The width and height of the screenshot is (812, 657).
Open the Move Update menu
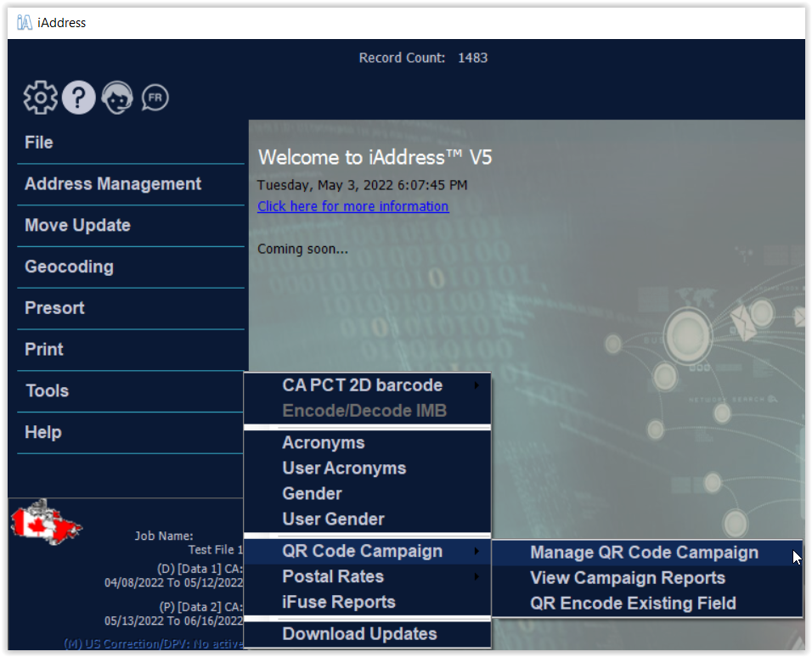tap(131, 226)
